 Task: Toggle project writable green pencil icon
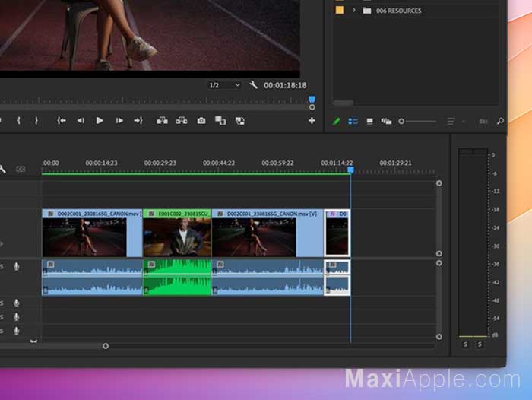coord(336,121)
